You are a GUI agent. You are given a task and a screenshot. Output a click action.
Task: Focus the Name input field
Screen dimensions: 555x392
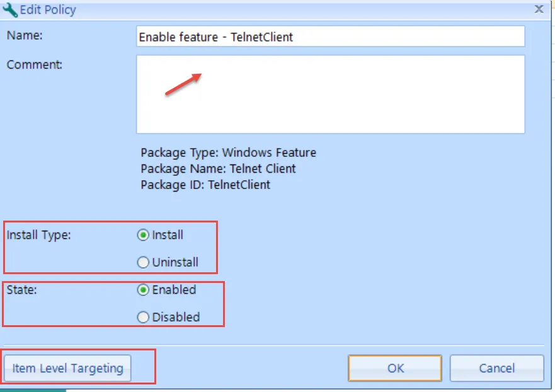330,37
